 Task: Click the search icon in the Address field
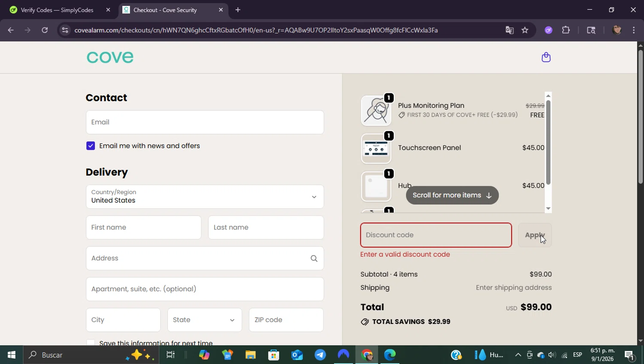314,258
